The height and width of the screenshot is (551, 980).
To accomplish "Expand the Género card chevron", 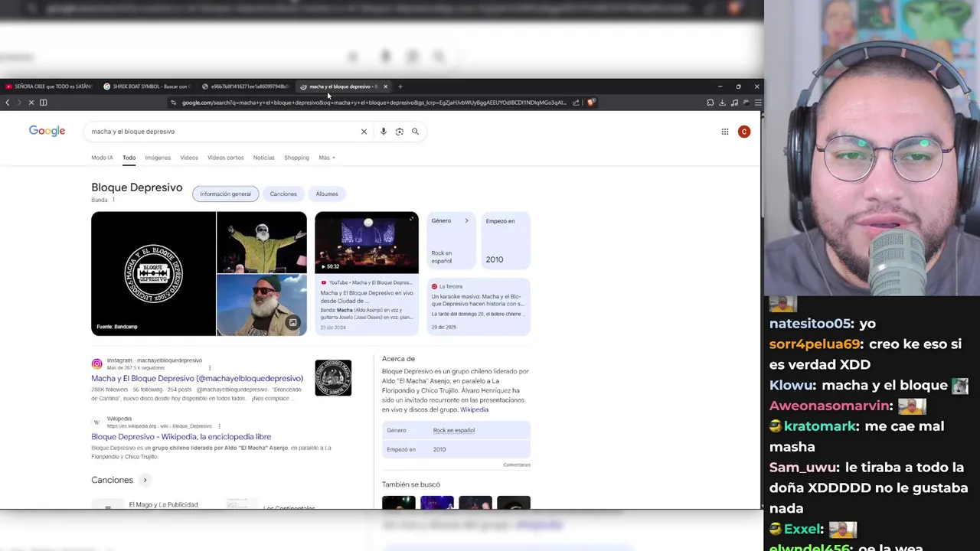I will (x=466, y=221).
